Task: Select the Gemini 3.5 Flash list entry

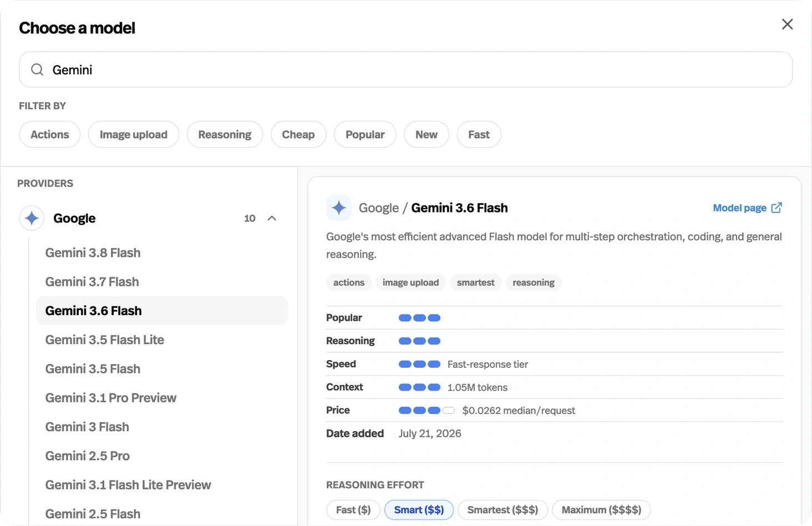Action: [162, 369]
